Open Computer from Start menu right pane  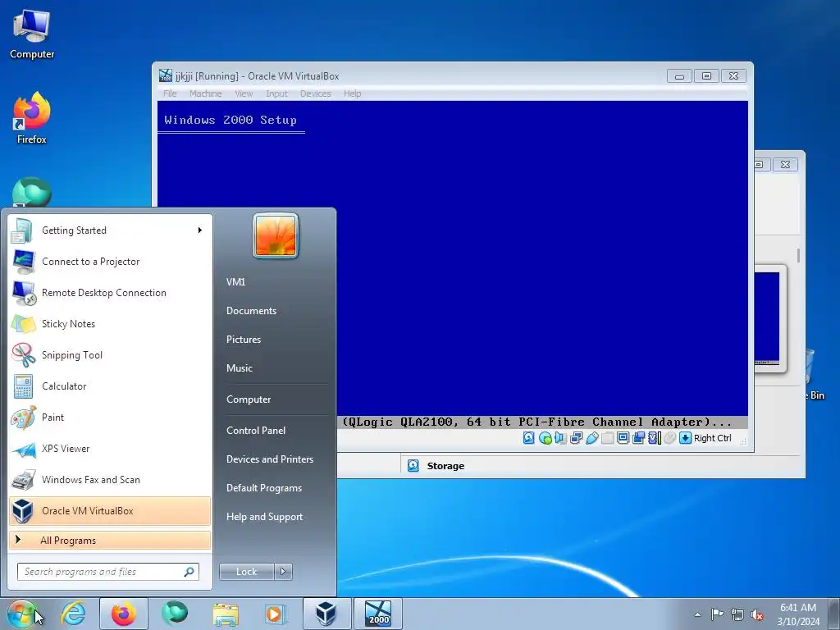[249, 399]
